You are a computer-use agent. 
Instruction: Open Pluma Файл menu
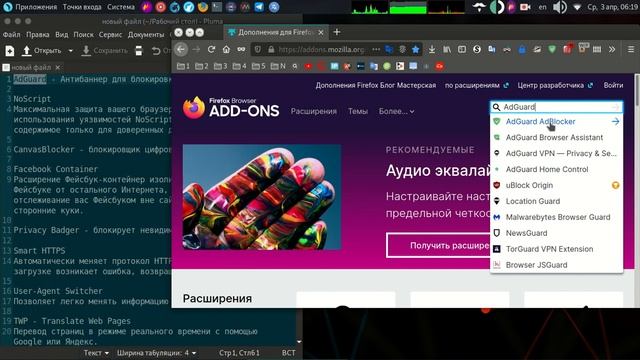(x=11, y=35)
